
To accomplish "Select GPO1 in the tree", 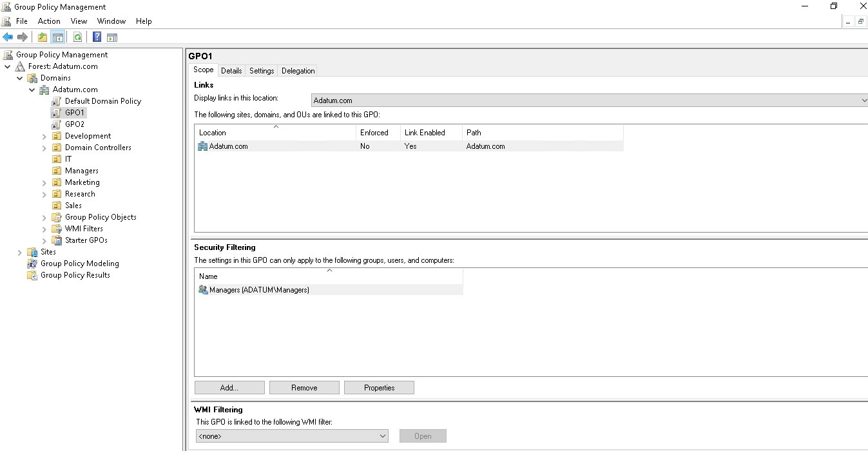I will click(75, 113).
